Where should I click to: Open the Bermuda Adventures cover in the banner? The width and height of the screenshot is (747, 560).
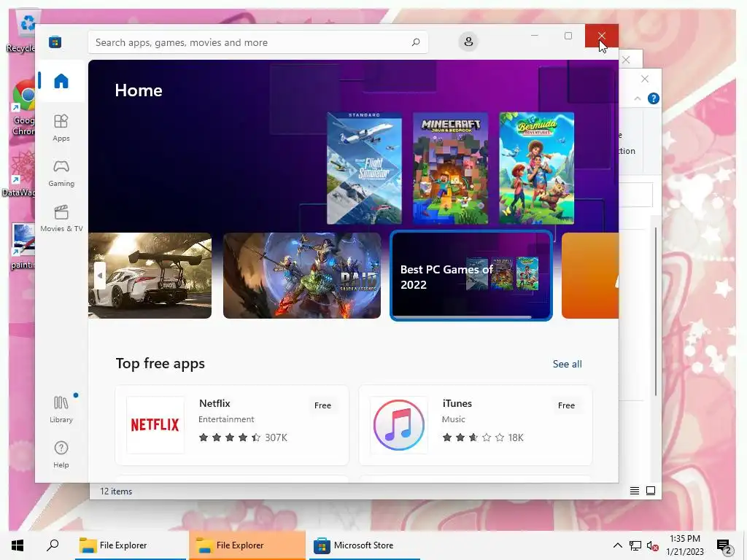coord(536,168)
